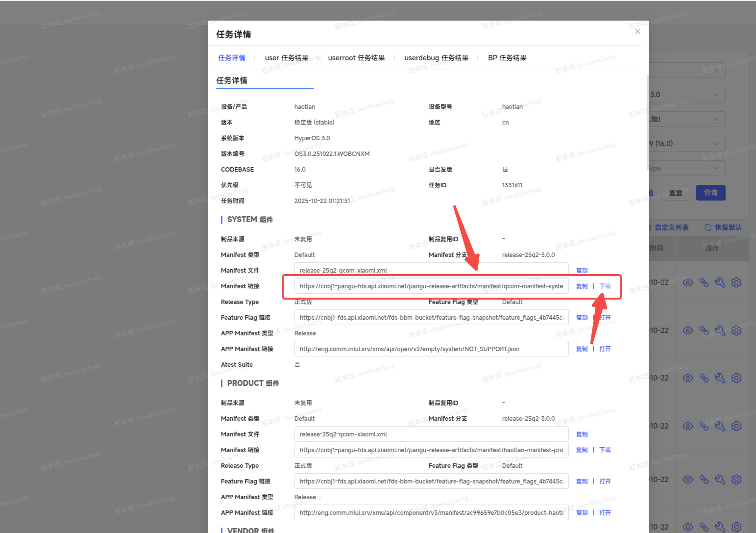The image size is (756, 533).
Task: Click the chain link icon in the second table row
Action: coord(704,330)
